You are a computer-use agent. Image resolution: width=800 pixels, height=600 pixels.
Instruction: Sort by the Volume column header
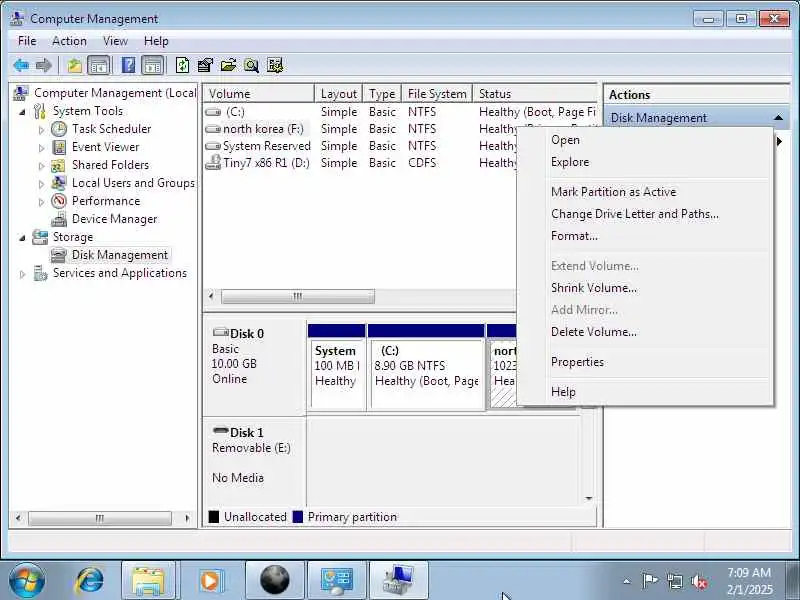click(259, 94)
